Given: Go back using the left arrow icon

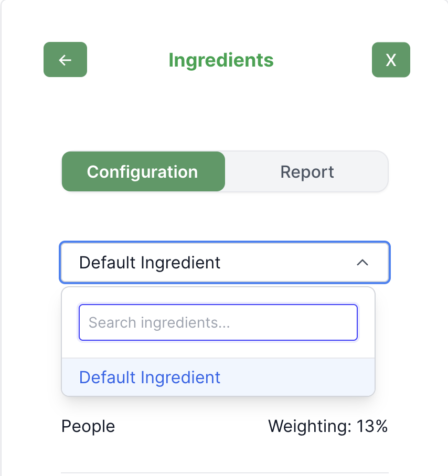Looking at the screenshot, I should point(65,60).
